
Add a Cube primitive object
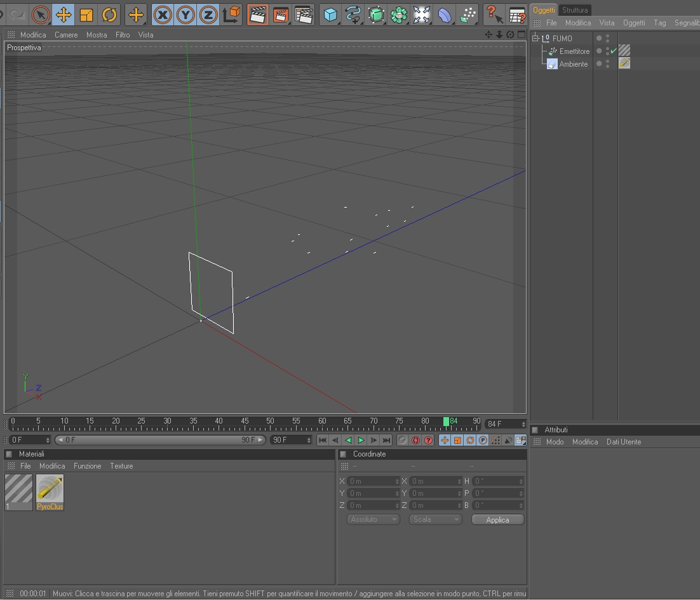pos(330,15)
